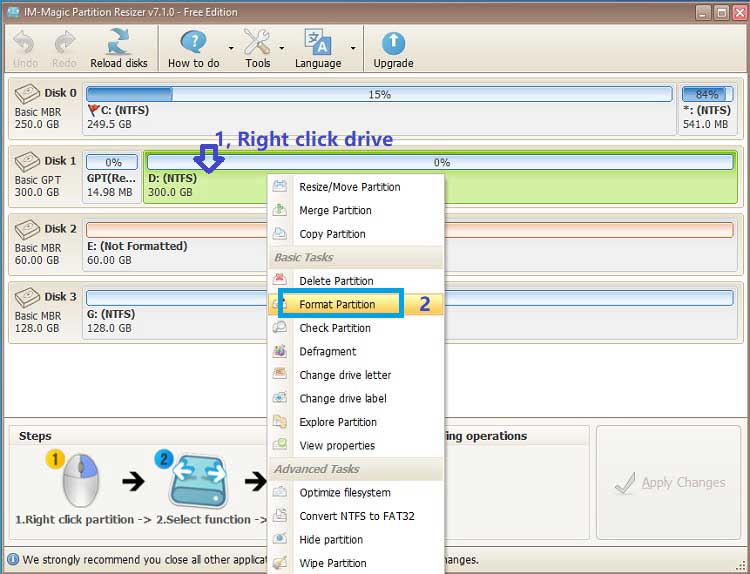The width and height of the screenshot is (750, 574).
Task: Choose Change drive label menu entry
Action: pos(356,398)
